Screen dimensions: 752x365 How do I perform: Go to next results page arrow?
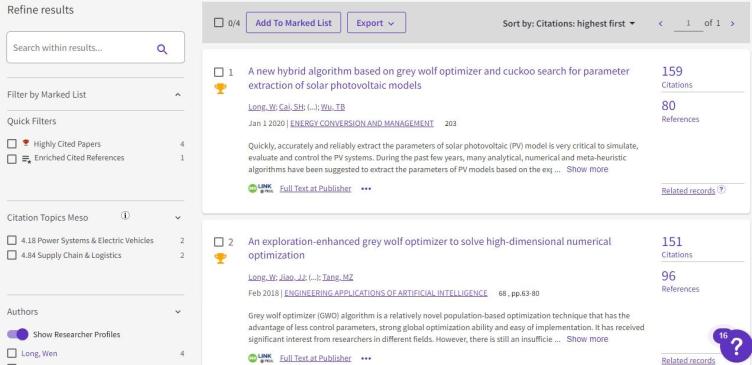pyautogui.click(x=732, y=24)
